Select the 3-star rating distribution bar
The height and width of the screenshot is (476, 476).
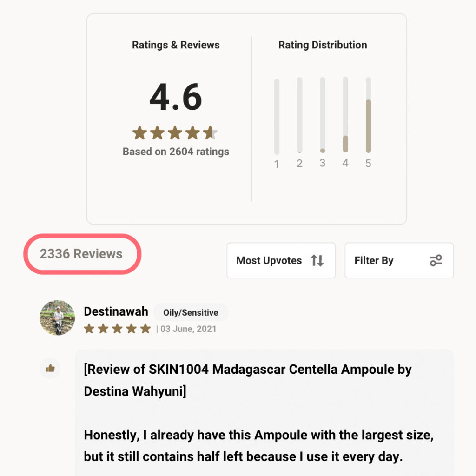323,115
